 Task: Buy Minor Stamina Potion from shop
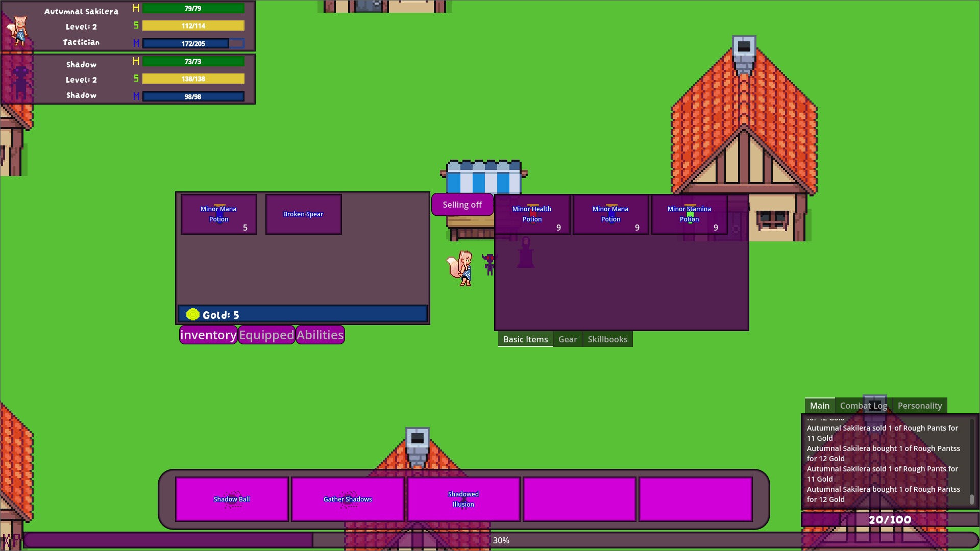point(689,214)
